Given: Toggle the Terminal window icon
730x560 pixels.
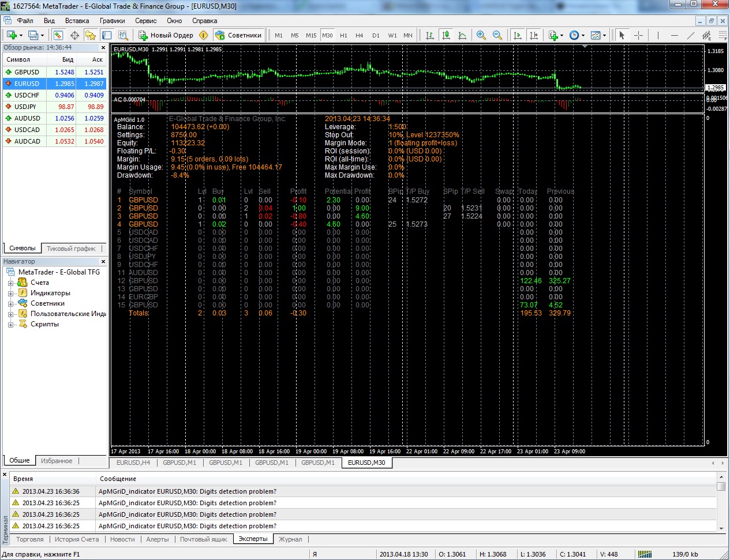Looking at the screenshot, I should [x=107, y=35].
